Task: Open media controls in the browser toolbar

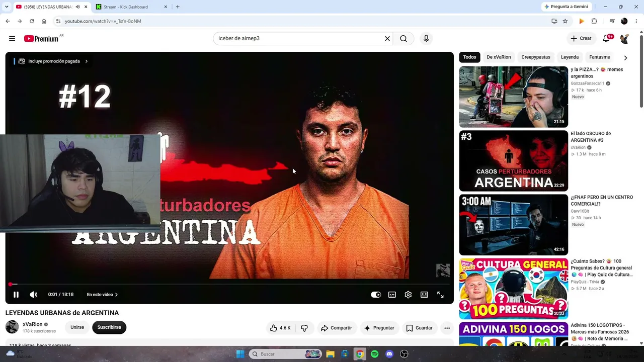Action: (x=612, y=21)
